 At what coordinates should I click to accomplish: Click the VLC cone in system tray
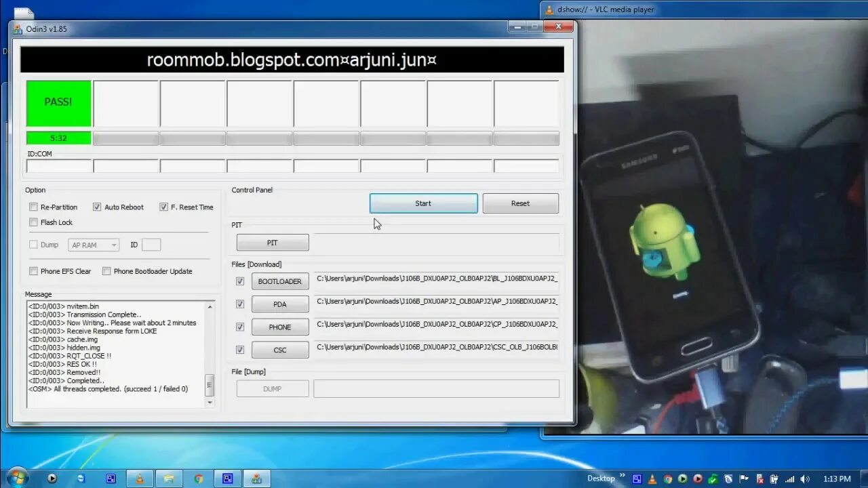(x=652, y=479)
